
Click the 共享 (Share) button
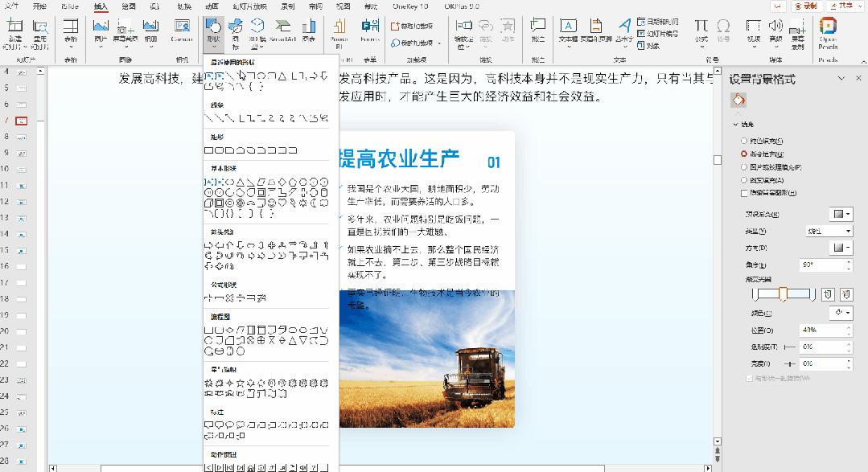click(840, 6)
